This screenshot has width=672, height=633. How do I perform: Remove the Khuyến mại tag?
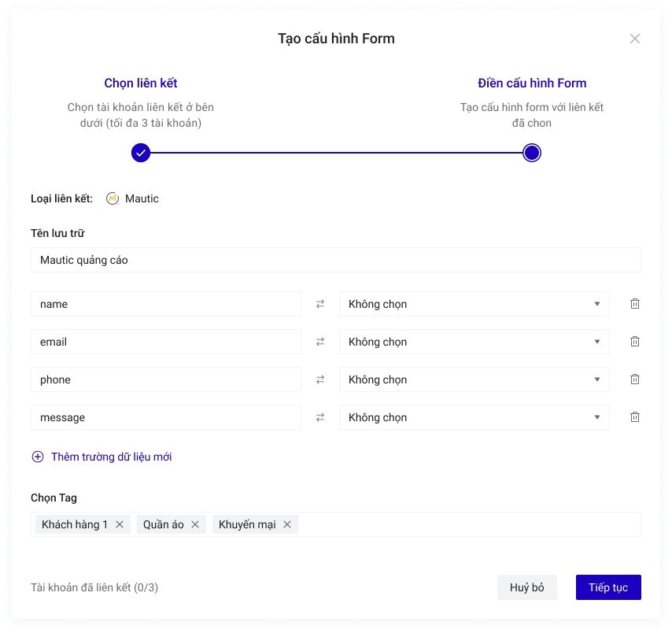tap(287, 524)
